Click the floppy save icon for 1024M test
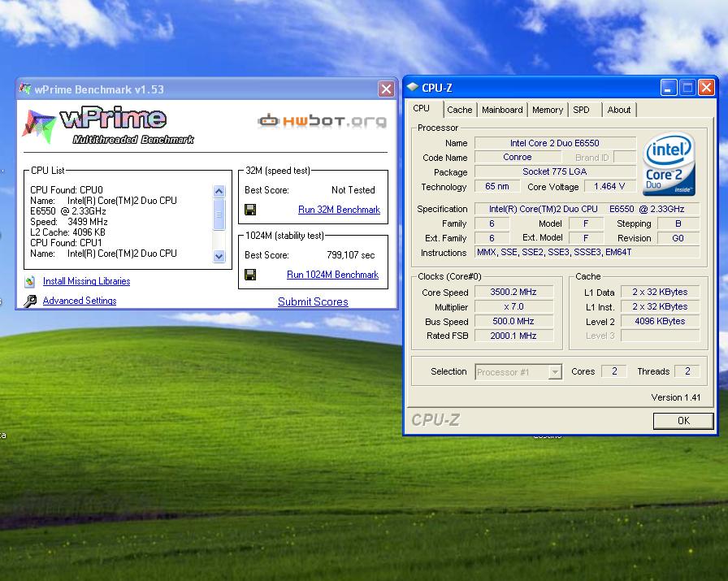The image size is (728, 581). tap(250, 275)
